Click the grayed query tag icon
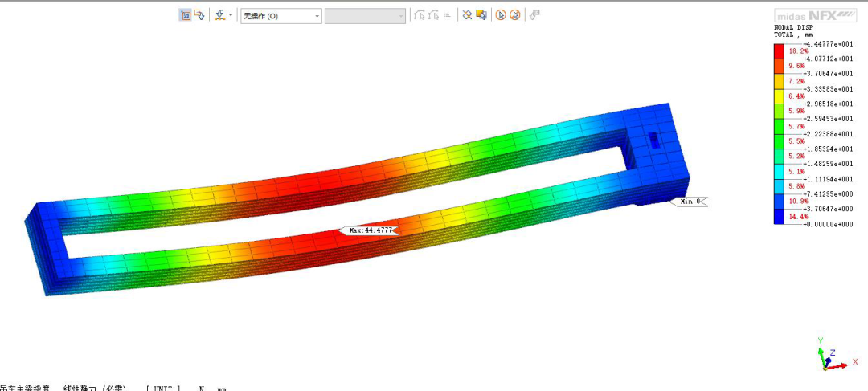The image size is (868, 391). [x=534, y=15]
